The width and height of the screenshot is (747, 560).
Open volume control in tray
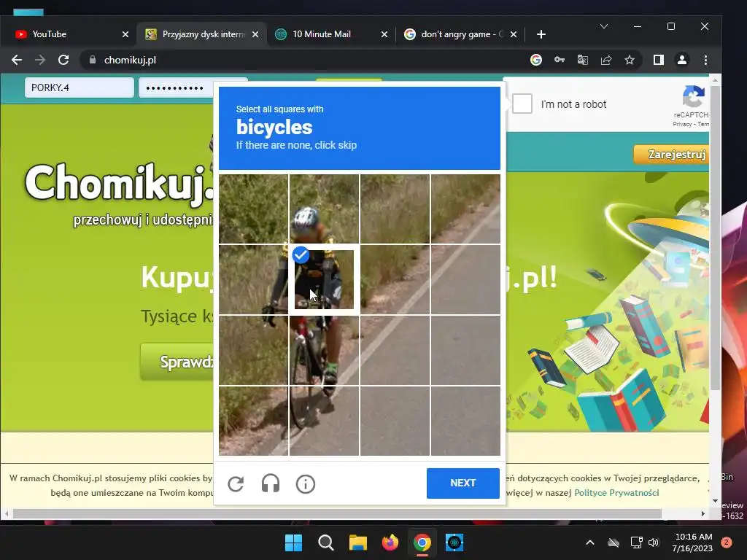tap(654, 542)
